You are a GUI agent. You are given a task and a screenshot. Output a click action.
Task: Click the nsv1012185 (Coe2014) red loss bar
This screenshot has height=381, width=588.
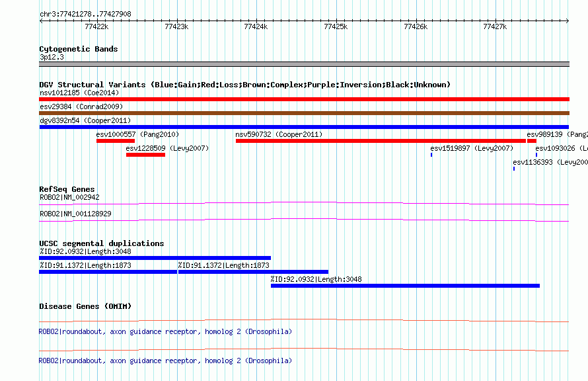click(304, 99)
